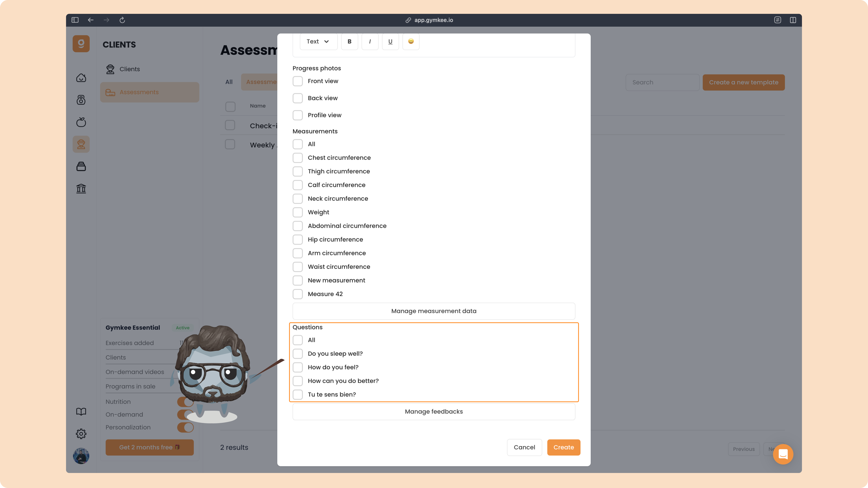
Task: Select the Weekly row checkbox
Action: [230, 144]
